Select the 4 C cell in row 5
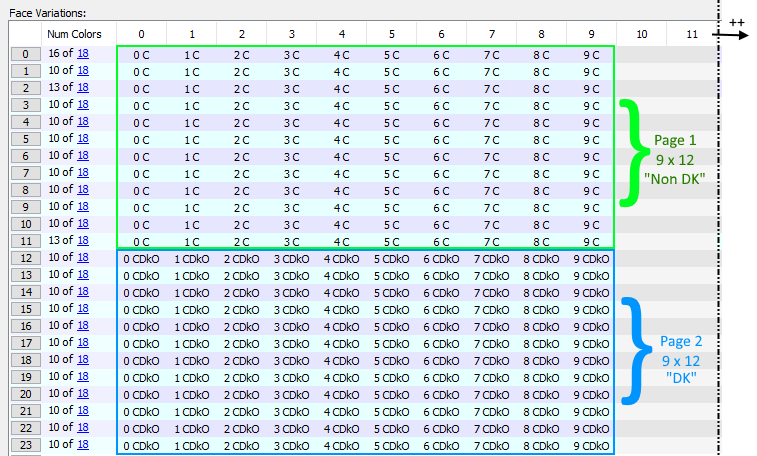 [341, 139]
